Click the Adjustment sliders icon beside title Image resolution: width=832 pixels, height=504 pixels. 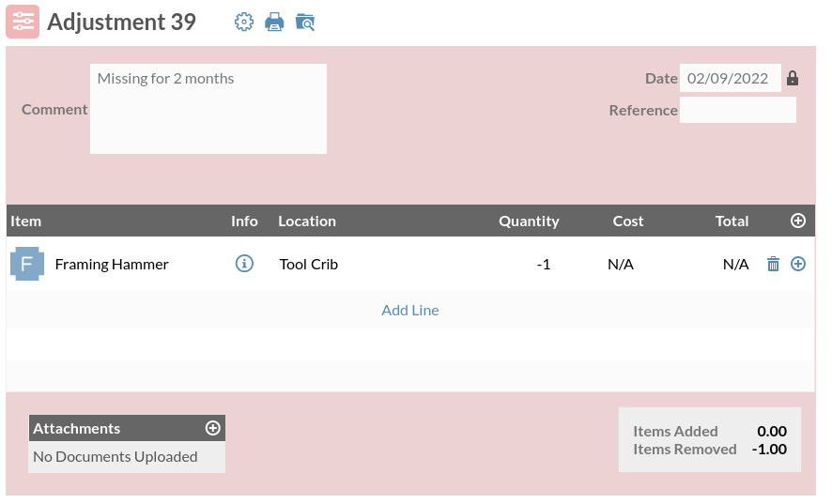(x=23, y=22)
